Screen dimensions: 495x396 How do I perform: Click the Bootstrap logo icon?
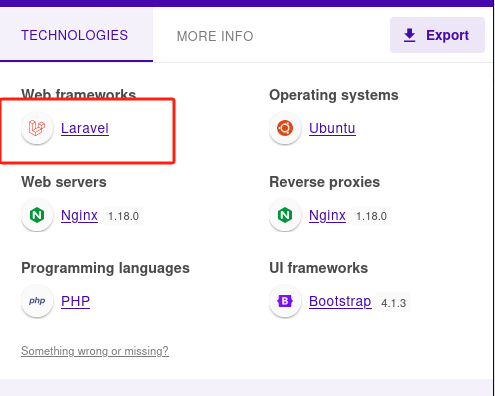285,301
